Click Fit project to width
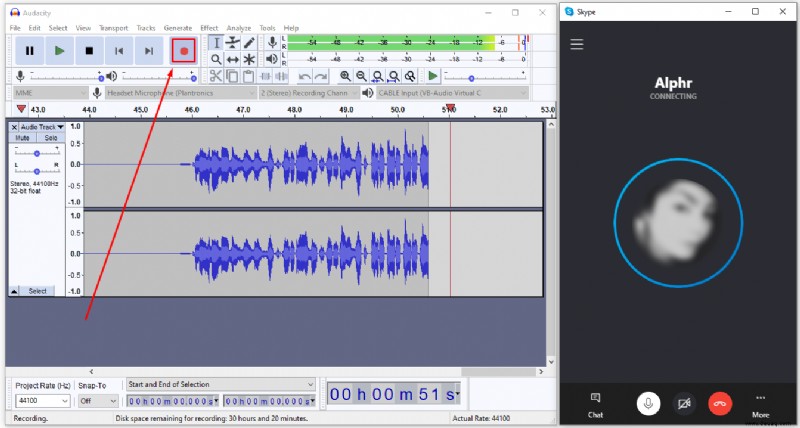 coord(394,77)
